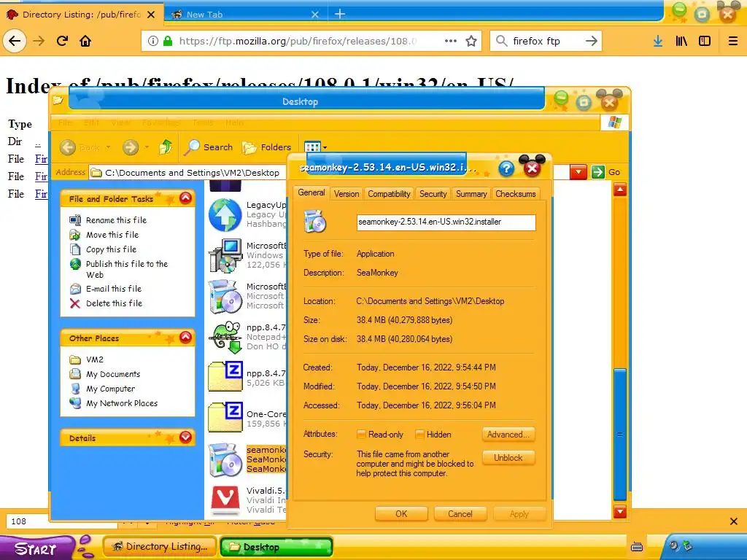The width and height of the screenshot is (747, 560).
Task: Switch to Version tab
Action: pos(347,194)
